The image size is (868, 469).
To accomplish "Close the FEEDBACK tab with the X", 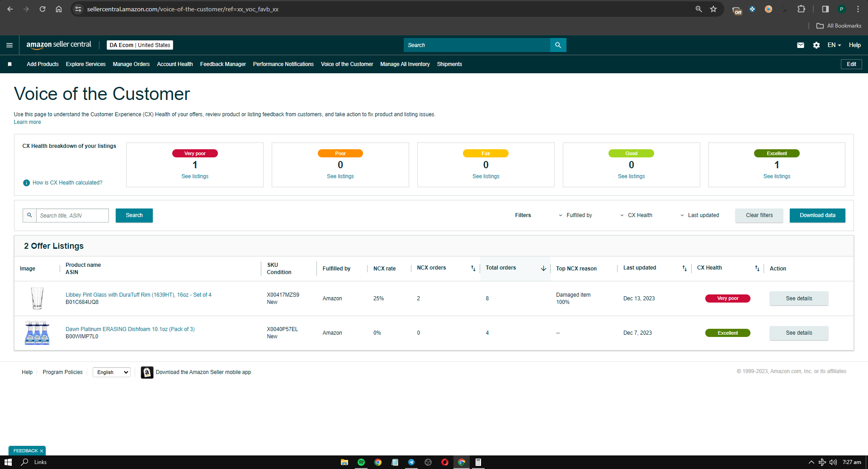I will tap(42, 451).
